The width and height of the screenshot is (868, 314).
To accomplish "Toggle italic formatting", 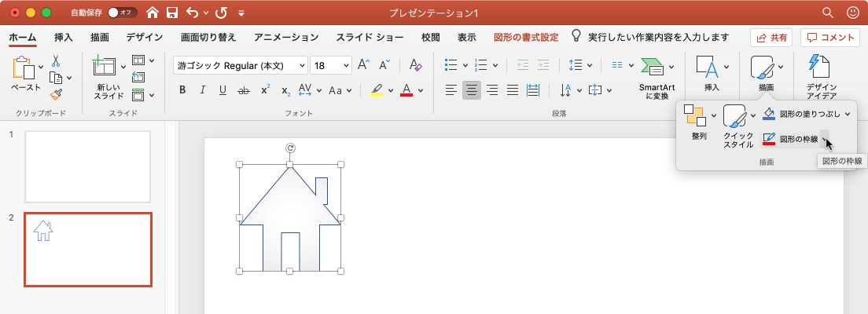I will pyautogui.click(x=203, y=90).
